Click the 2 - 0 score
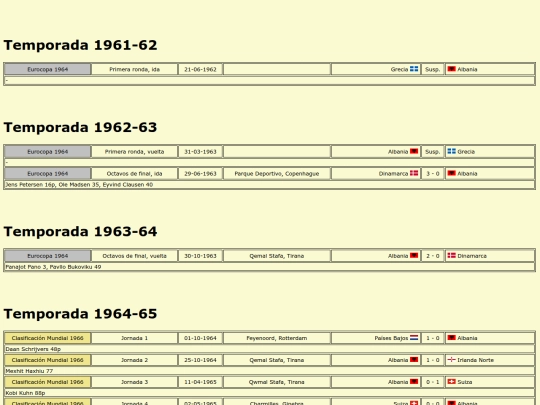The image size is (540, 405). [433, 256]
